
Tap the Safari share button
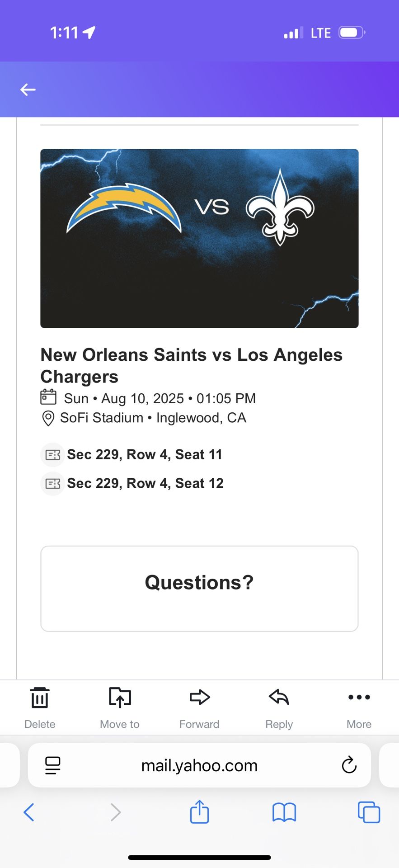[x=199, y=812]
